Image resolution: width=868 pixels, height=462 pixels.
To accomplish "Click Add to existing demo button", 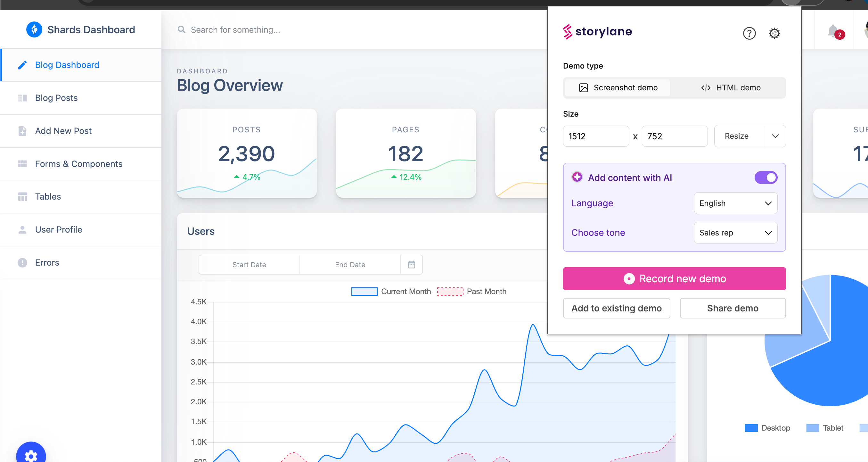I will click(616, 308).
